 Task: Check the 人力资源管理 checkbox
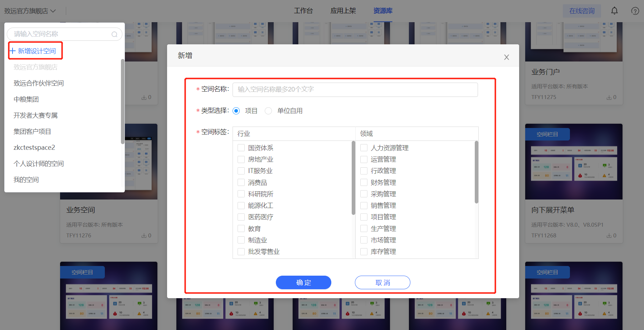[364, 148]
